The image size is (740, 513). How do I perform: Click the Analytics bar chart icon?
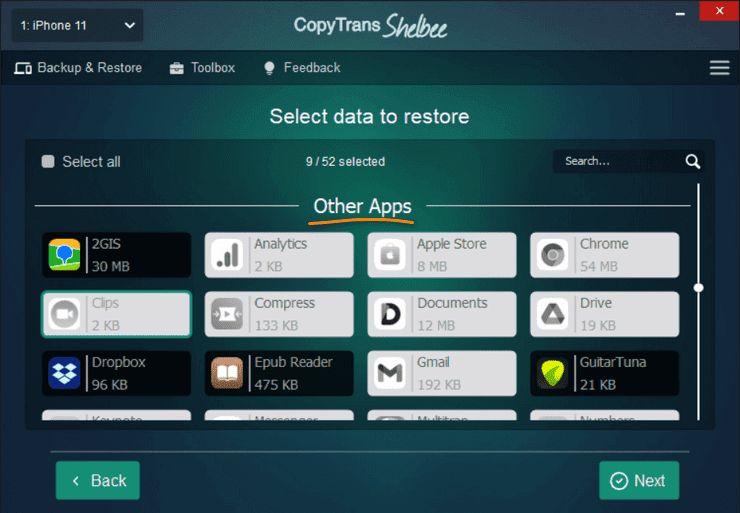227,255
